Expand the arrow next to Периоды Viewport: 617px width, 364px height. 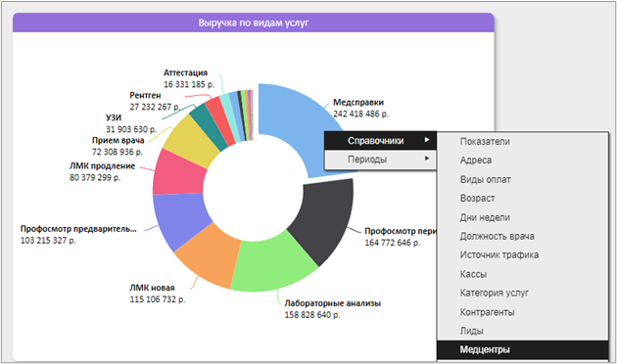coord(427,159)
